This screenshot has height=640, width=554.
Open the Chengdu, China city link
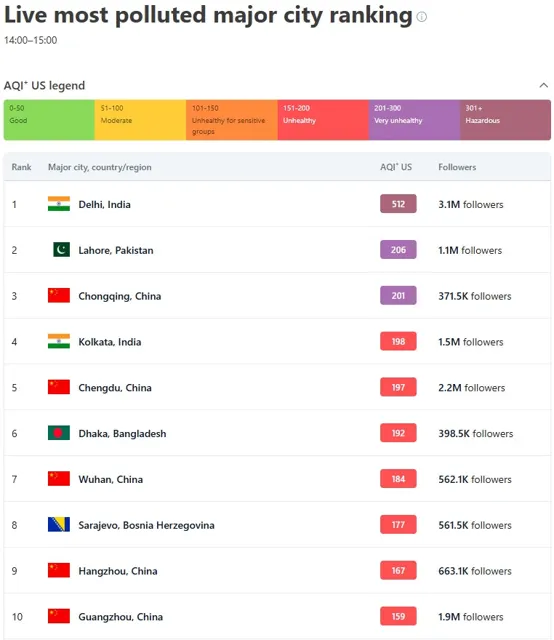coord(115,388)
